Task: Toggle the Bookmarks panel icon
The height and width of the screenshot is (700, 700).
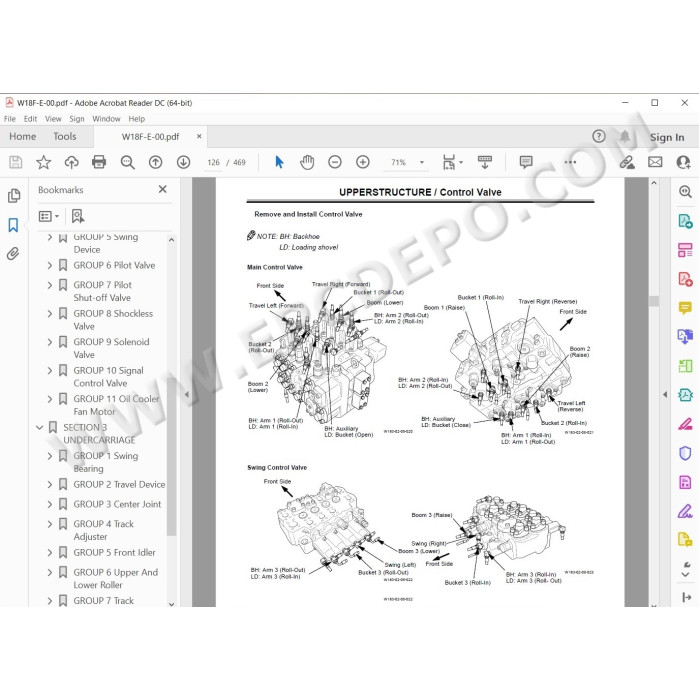Action: (x=13, y=225)
